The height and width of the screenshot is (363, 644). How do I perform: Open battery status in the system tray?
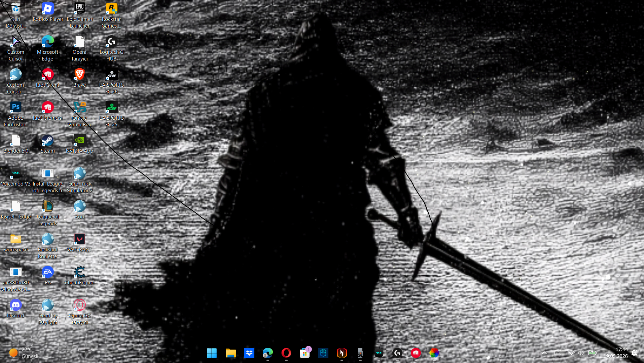point(592,353)
